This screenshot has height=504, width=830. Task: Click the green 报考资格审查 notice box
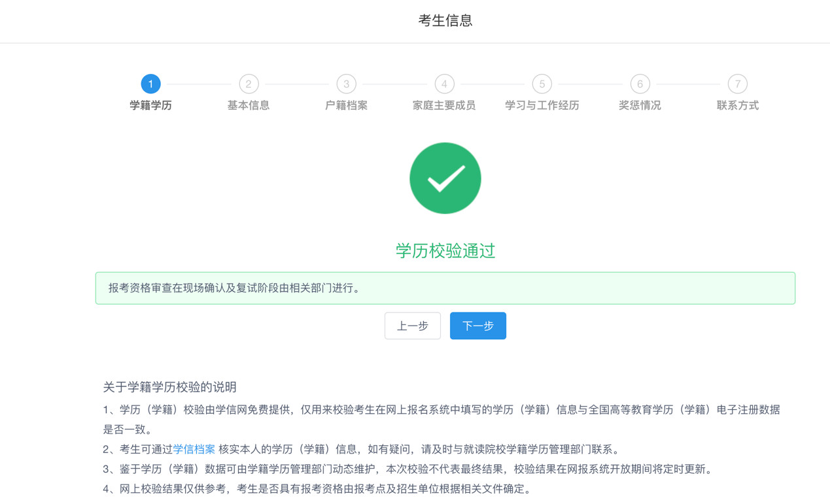(x=445, y=288)
